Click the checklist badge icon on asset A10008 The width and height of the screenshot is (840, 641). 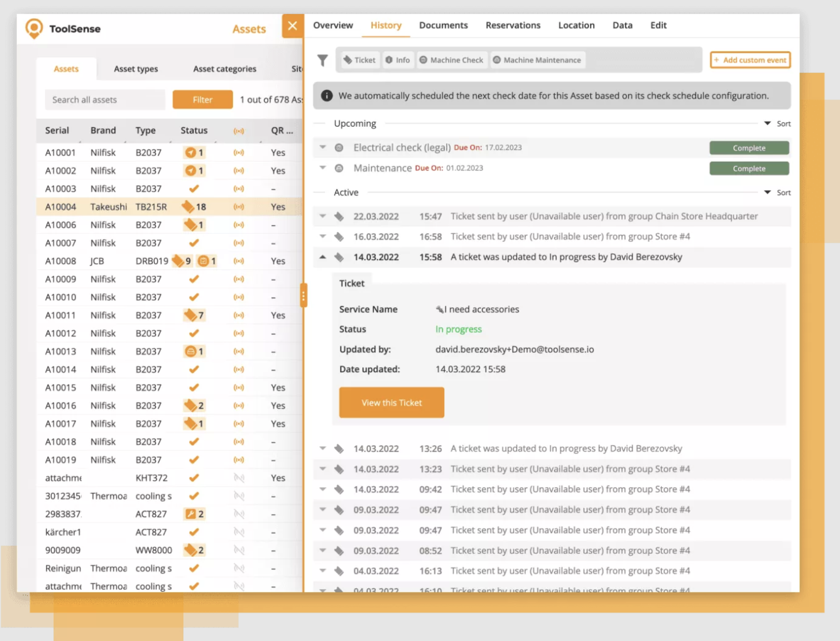206,261
